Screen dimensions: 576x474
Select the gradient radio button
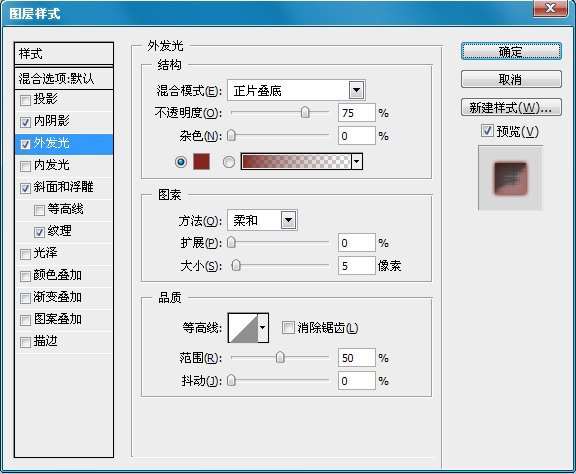(x=228, y=162)
